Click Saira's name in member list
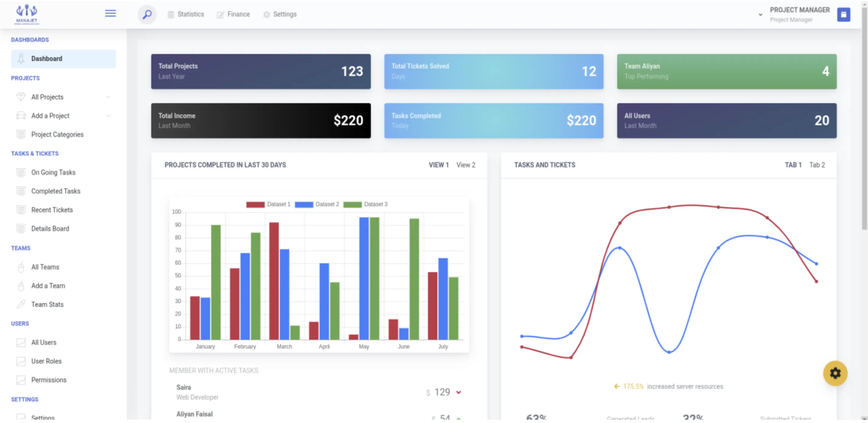This screenshot has width=868, height=423. (184, 388)
